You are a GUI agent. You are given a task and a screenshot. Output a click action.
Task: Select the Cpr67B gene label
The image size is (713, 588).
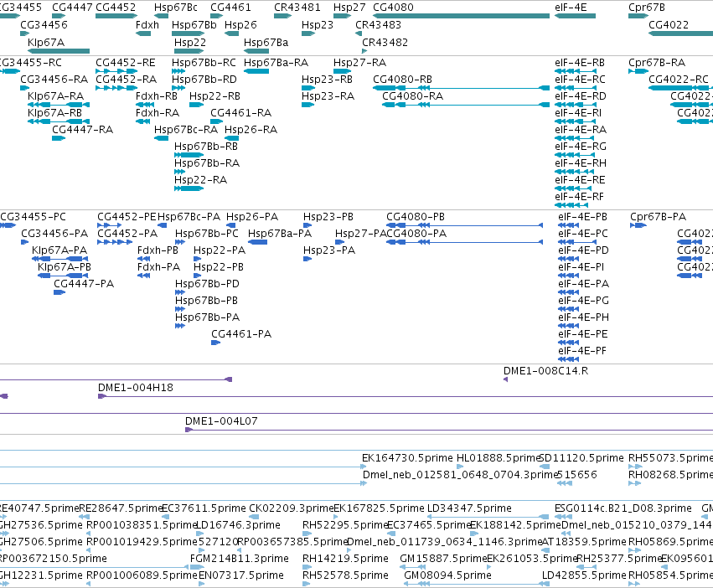pos(647,8)
